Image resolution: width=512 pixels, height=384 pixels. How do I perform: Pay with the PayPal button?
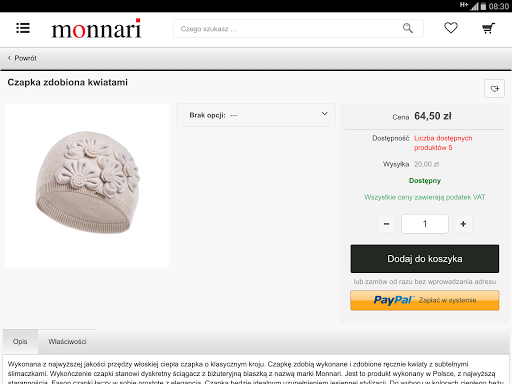point(425,300)
